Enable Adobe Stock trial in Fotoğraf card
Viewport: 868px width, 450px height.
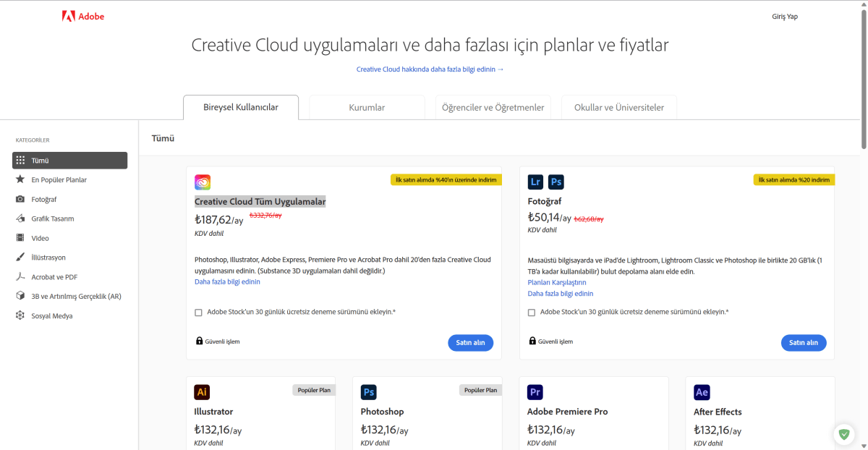pyautogui.click(x=532, y=313)
